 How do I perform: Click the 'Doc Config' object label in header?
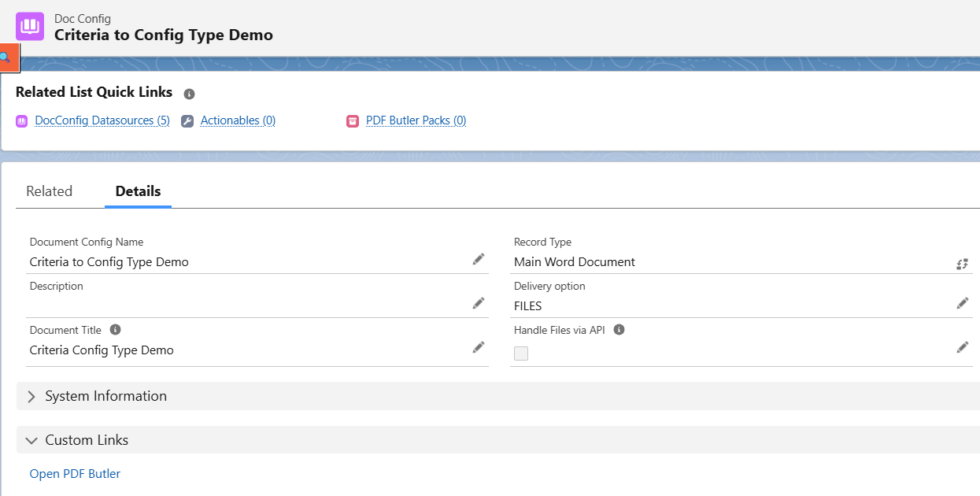coord(83,18)
